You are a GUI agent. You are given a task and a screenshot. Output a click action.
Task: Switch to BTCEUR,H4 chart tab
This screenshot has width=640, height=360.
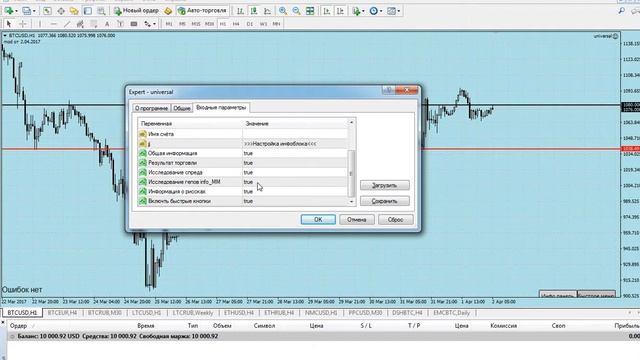[x=62, y=313]
